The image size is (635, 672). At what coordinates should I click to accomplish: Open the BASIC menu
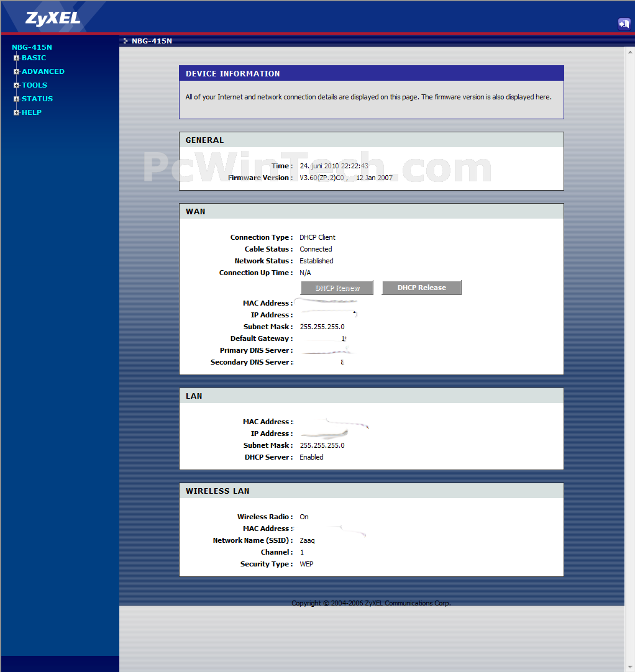point(34,58)
